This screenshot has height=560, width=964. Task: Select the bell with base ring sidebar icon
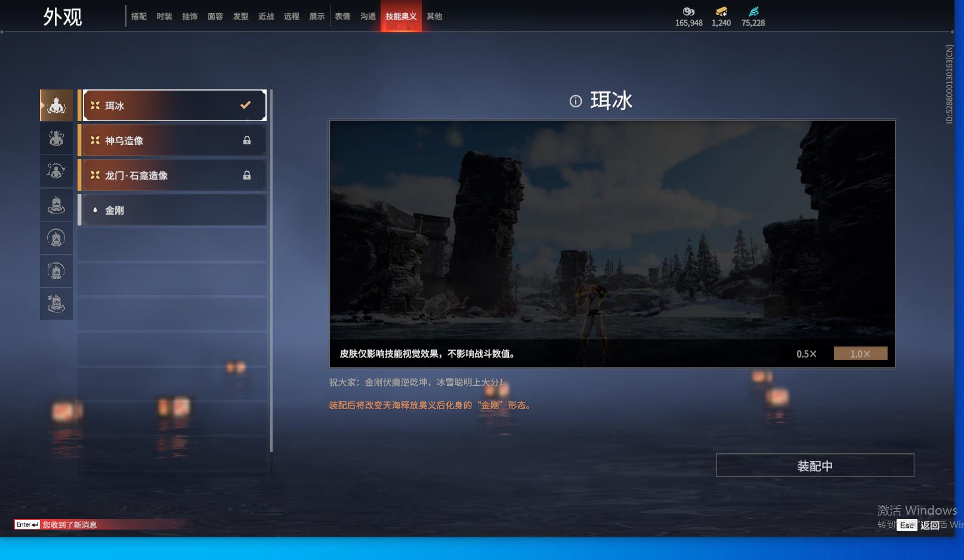click(56, 205)
